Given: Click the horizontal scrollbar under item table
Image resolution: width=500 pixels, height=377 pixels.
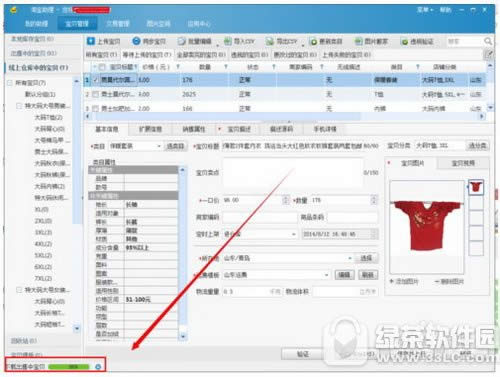Looking at the screenshot, I should coord(228,116).
